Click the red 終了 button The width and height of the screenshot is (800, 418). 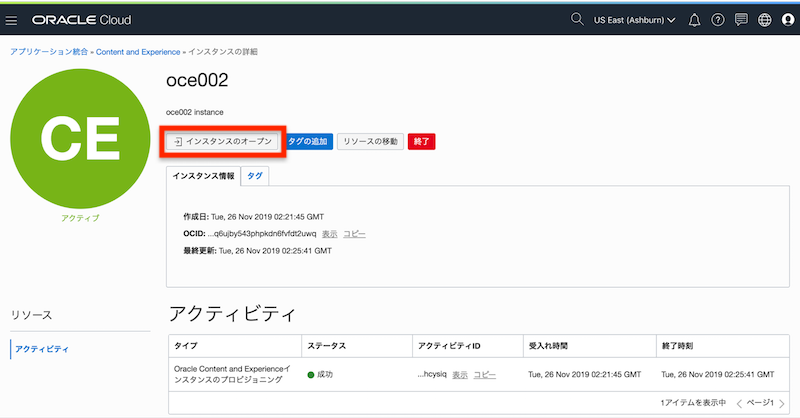point(421,142)
